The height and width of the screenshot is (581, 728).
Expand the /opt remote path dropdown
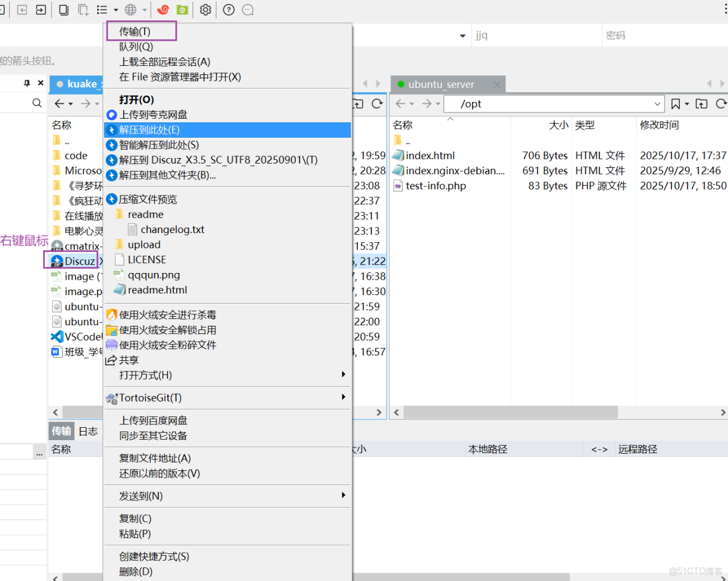coord(657,104)
